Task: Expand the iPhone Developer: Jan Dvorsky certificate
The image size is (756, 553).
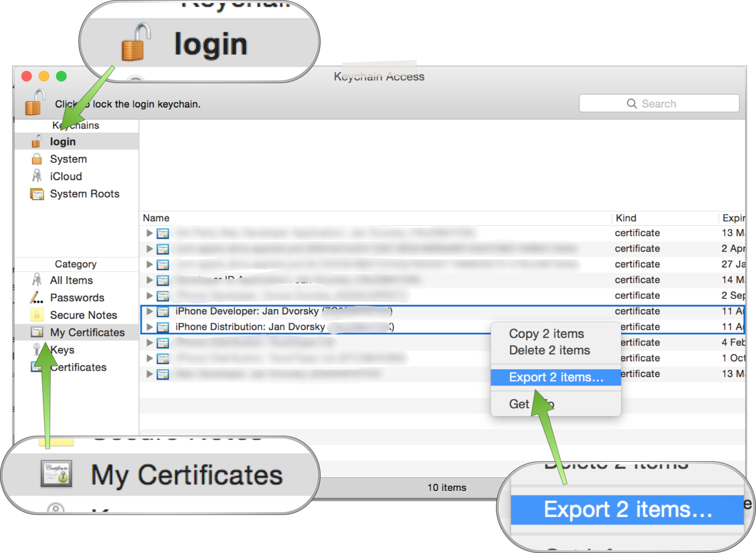Action: pyautogui.click(x=149, y=311)
